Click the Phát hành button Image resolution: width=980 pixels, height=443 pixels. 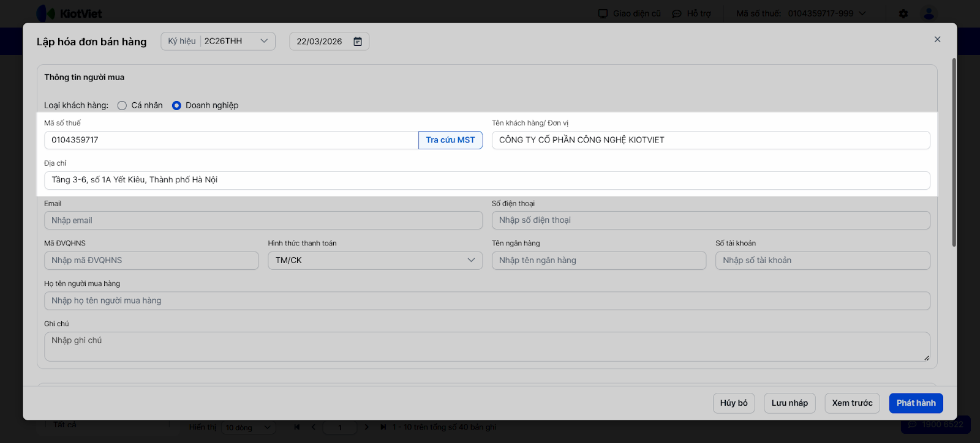pos(916,403)
